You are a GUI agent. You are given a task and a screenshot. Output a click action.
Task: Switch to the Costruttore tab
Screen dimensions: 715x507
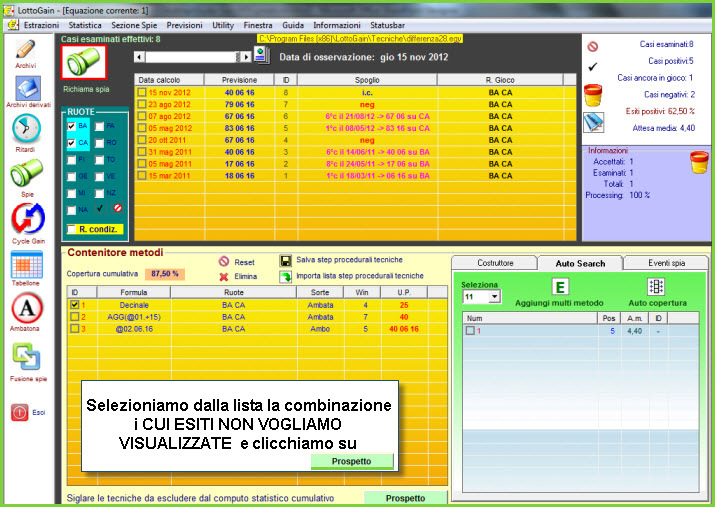point(495,263)
